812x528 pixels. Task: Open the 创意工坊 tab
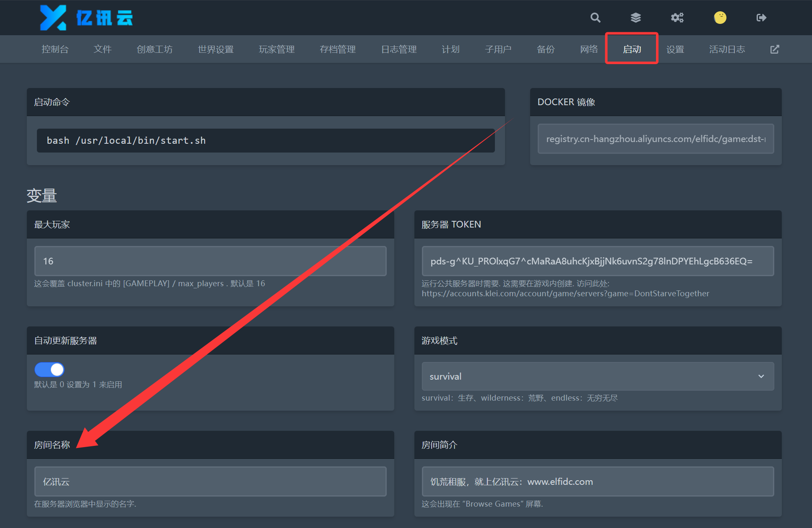point(154,49)
